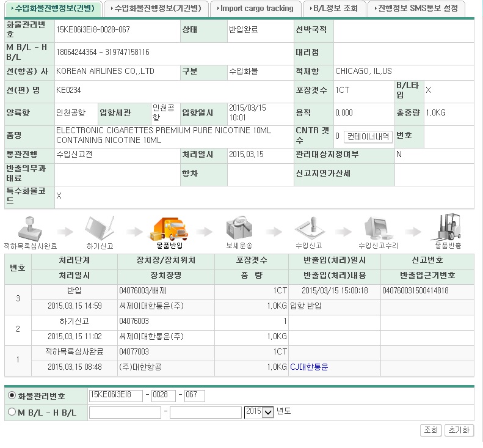Click CHICAGO, IL,US loading port text
This screenshot has height=448, width=483.
(363, 72)
